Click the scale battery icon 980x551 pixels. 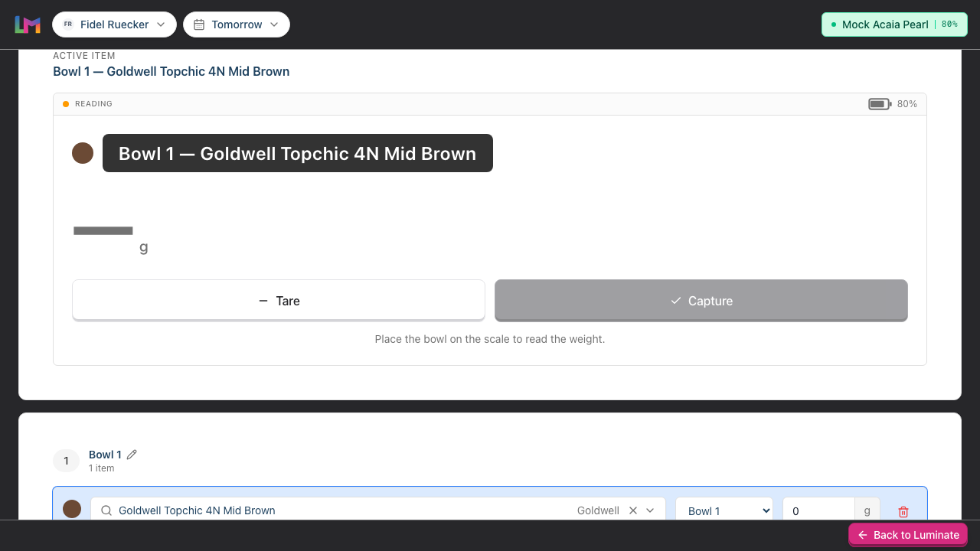(880, 104)
